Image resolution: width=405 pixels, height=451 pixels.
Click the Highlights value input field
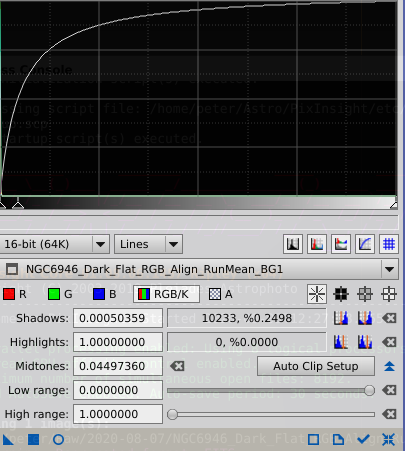pos(118,342)
